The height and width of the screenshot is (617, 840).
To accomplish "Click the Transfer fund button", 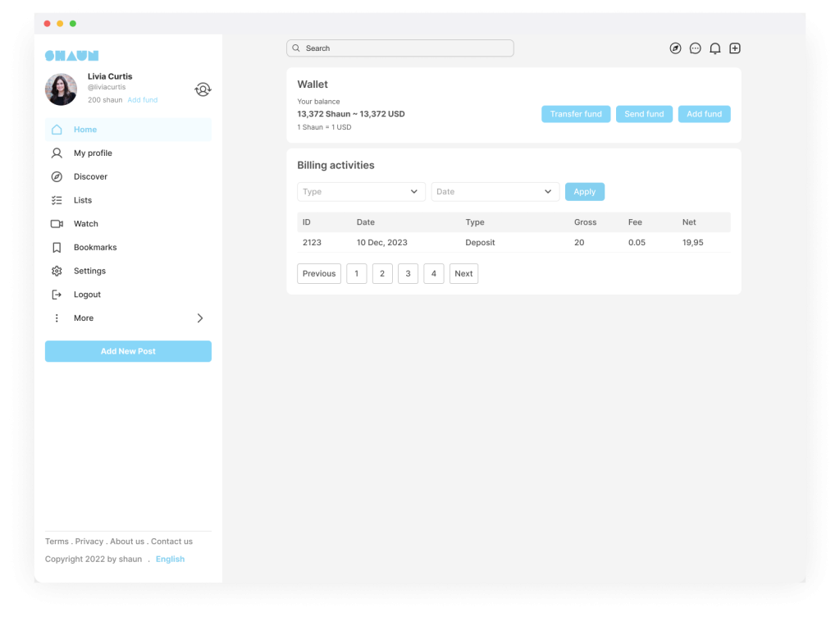I will point(576,114).
